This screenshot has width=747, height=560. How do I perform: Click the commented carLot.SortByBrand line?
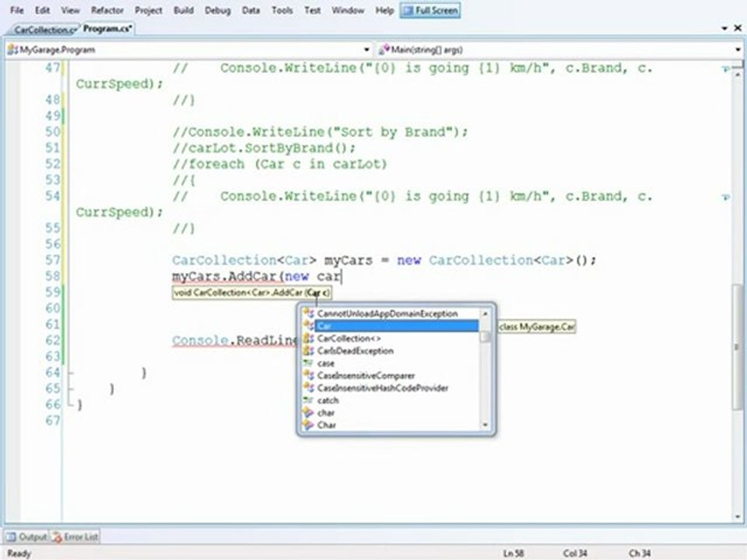(x=264, y=148)
